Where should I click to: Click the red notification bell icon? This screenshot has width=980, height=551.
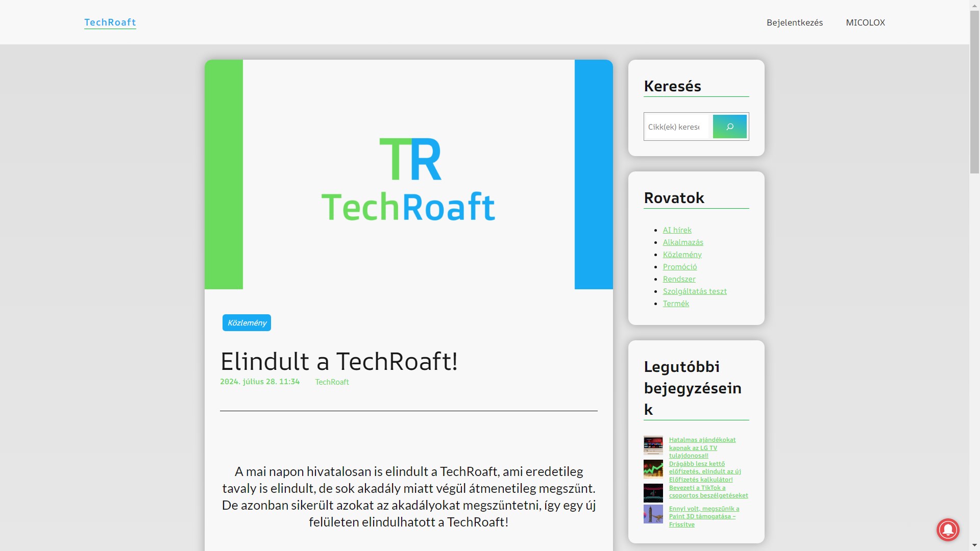point(948,530)
